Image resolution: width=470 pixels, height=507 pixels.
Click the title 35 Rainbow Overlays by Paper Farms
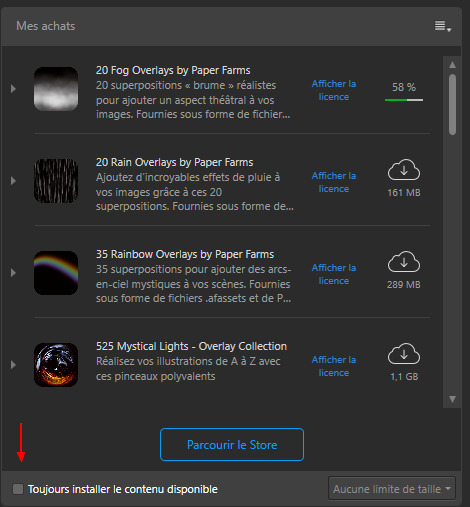coord(185,254)
